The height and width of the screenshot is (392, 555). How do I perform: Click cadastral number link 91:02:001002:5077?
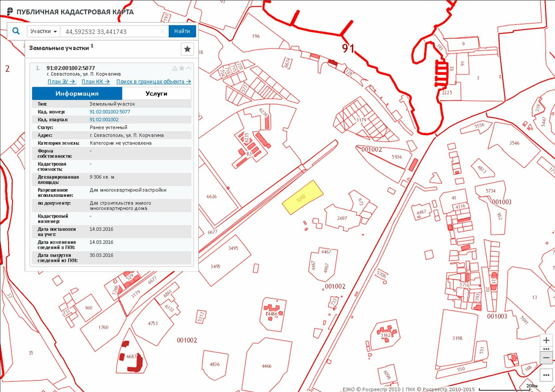[110, 112]
